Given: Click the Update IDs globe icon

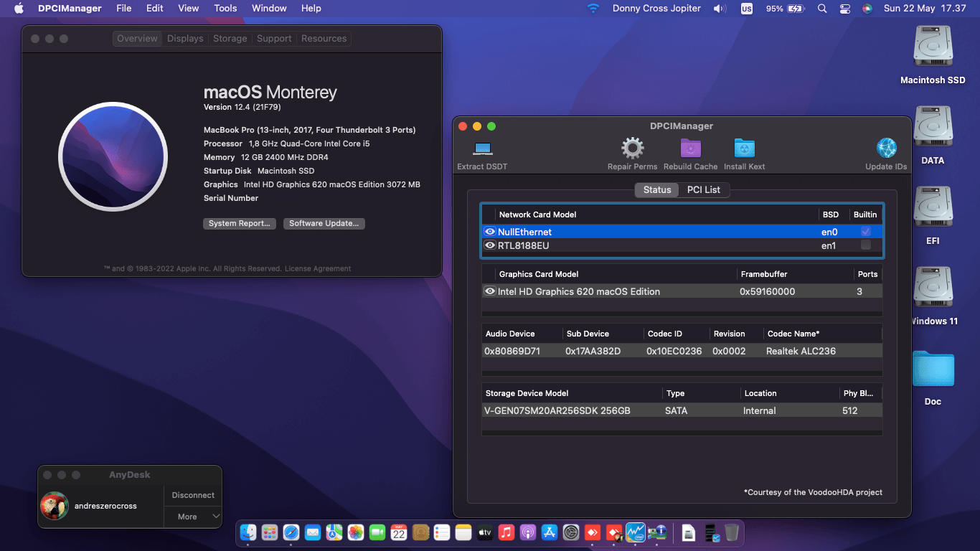Looking at the screenshot, I should pyautogui.click(x=886, y=149).
